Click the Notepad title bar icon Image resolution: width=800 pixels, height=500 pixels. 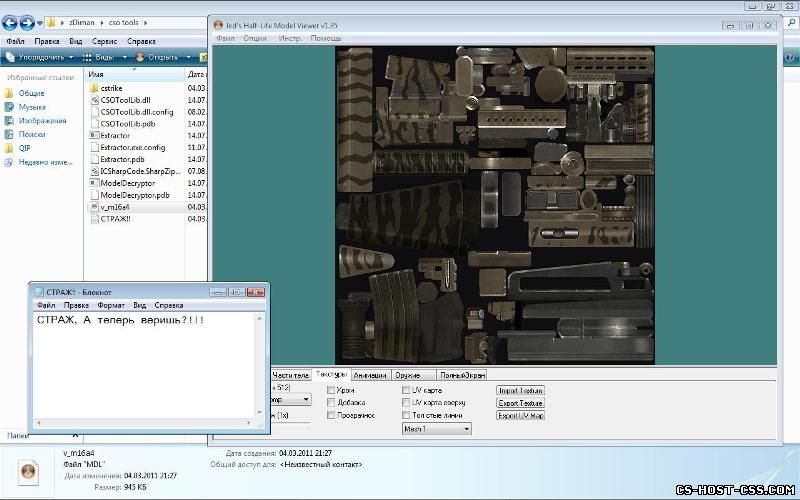pyautogui.click(x=39, y=292)
